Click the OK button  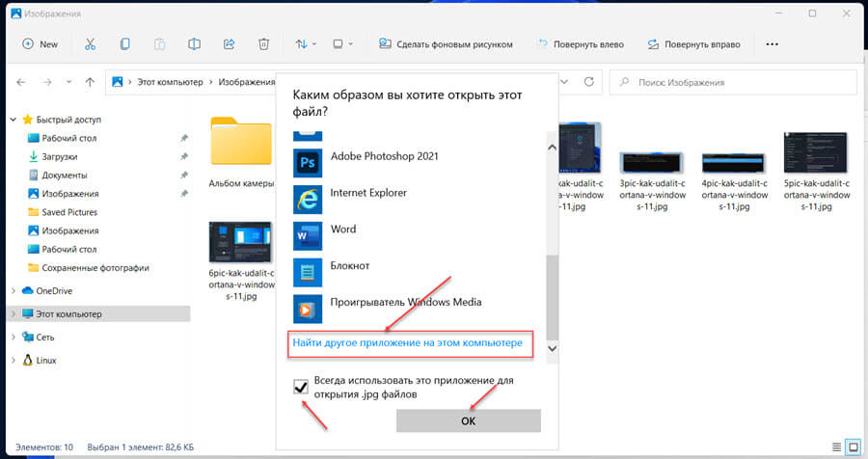(469, 420)
